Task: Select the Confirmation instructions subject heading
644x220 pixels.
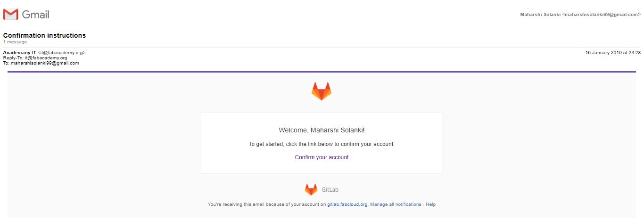Action: pos(44,35)
